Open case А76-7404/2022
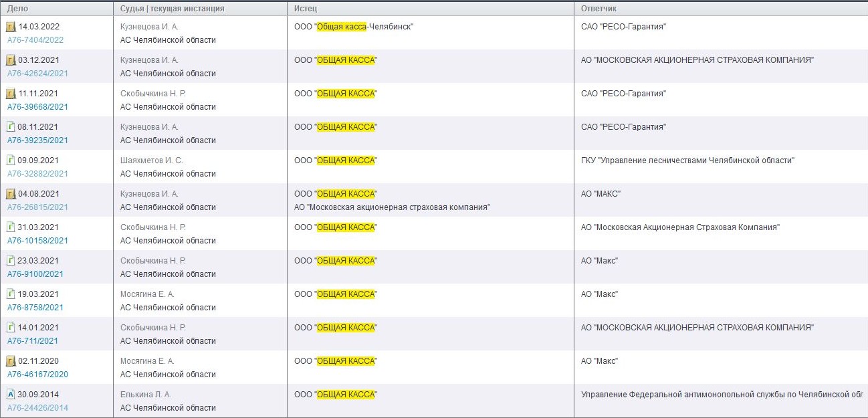Screen dimensions: 868x418 [x=35, y=40]
